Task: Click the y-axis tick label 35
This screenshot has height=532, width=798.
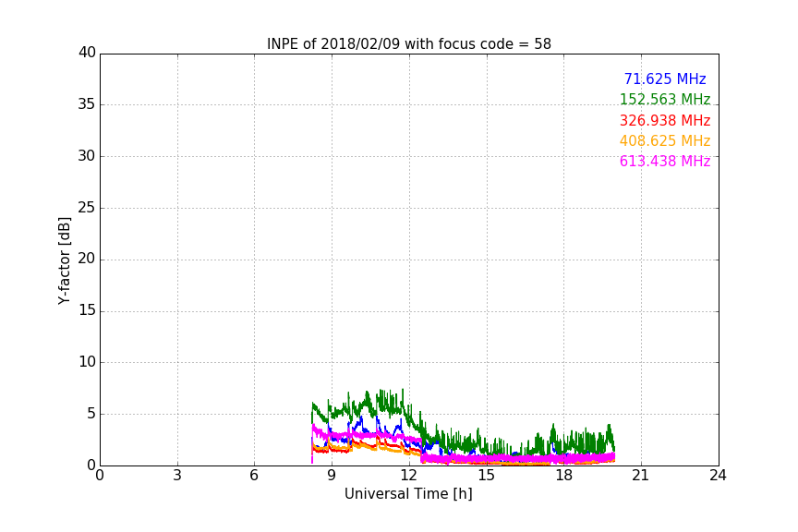Action: [87, 104]
